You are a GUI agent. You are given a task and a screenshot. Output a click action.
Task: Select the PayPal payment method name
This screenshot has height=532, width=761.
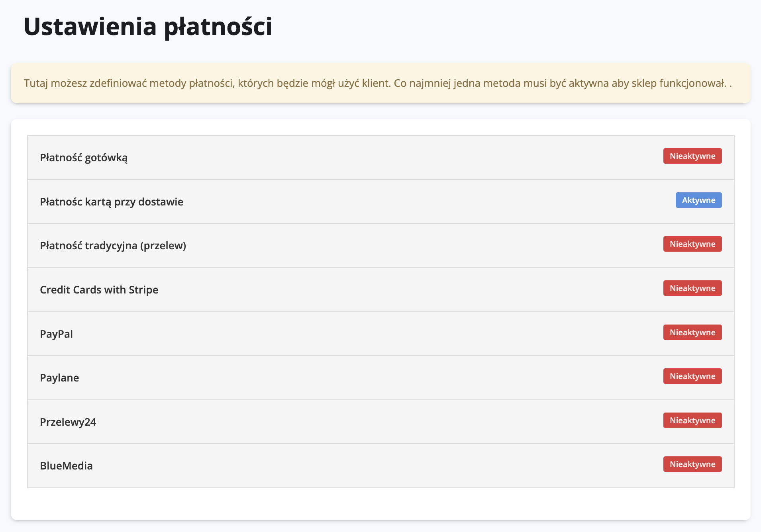[x=56, y=334]
